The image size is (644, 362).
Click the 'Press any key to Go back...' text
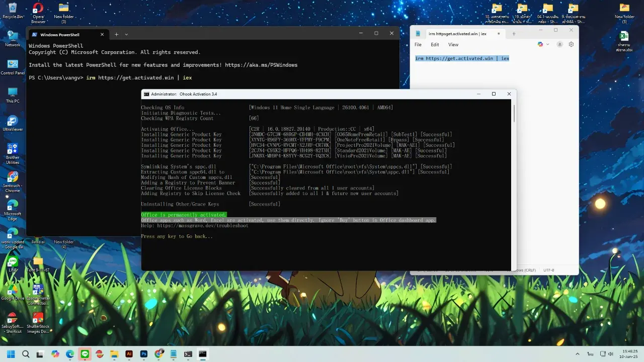tap(177, 236)
